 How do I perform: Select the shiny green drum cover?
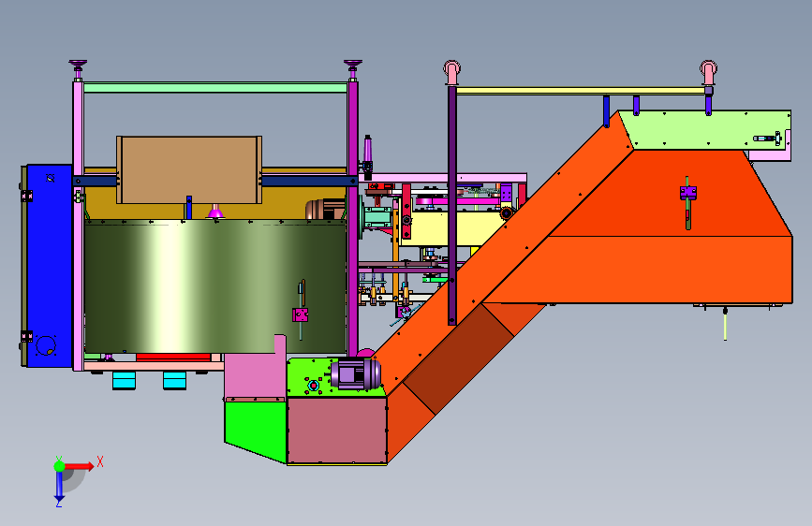tap(214, 286)
